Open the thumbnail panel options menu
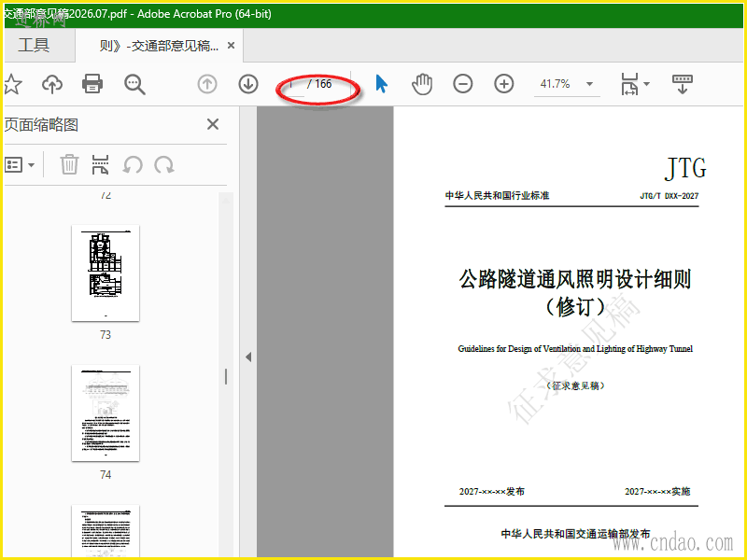 (x=20, y=165)
